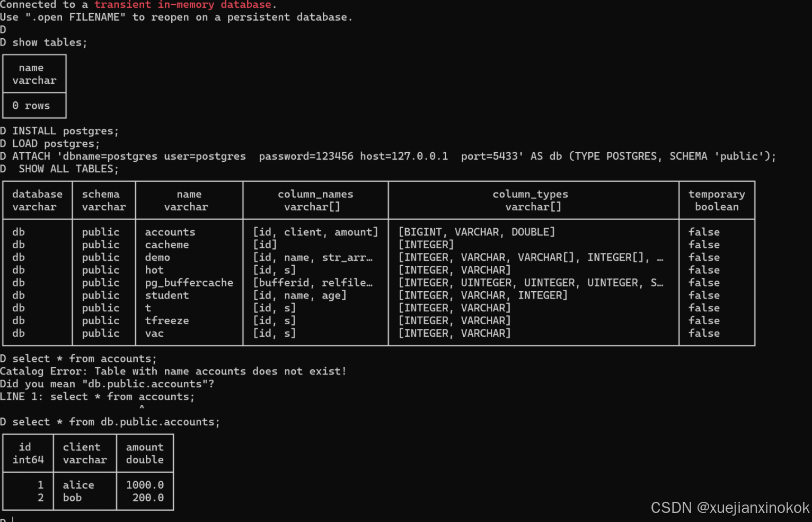Click 'LINE 1: select * from accounts;' text
The image size is (812, 522).
click(98, 397)
